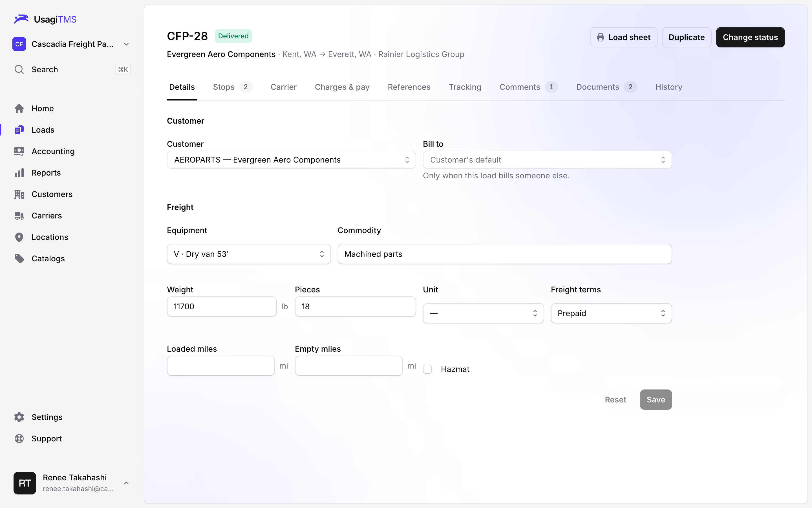
Task: Open Carriers in the sidebar
Action: pos(71,216)
